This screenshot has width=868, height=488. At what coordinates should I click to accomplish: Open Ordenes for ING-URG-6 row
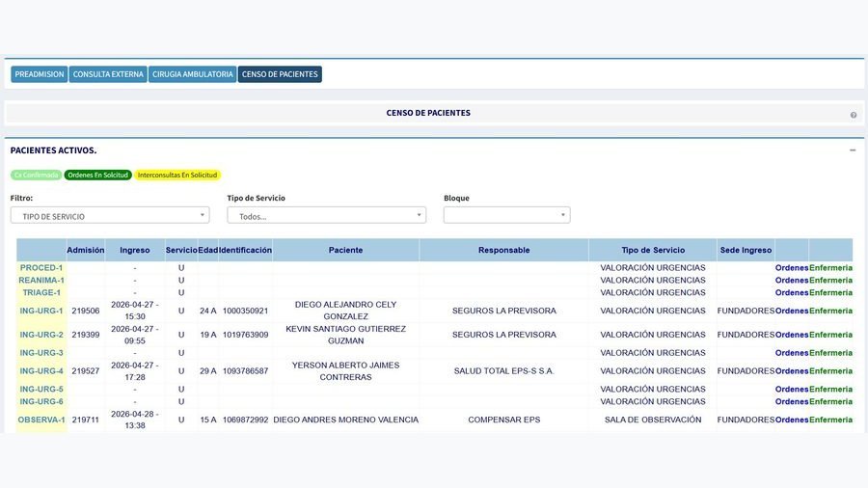792,402
